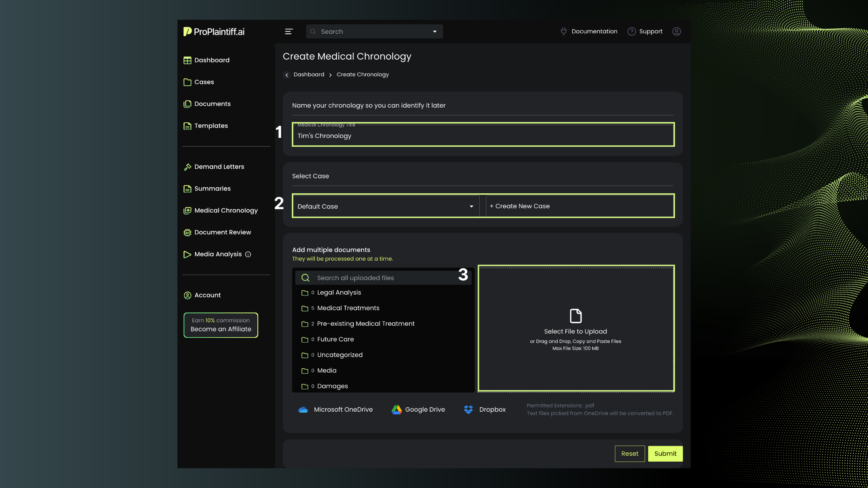This screenshot has width=868, height=488.
Task: Open the Pre-existing Medical Treatment folder
Action: pyautogui.click(x=365, y=324)
